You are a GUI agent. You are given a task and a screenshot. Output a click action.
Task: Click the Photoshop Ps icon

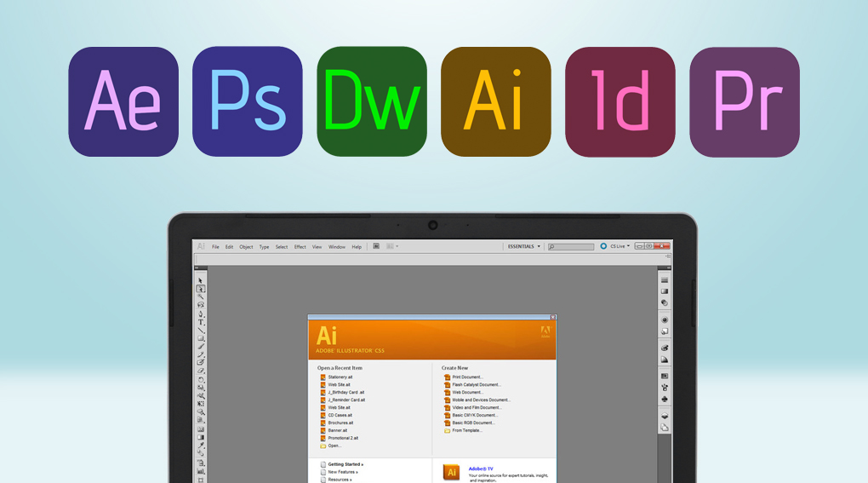[248, 101]
